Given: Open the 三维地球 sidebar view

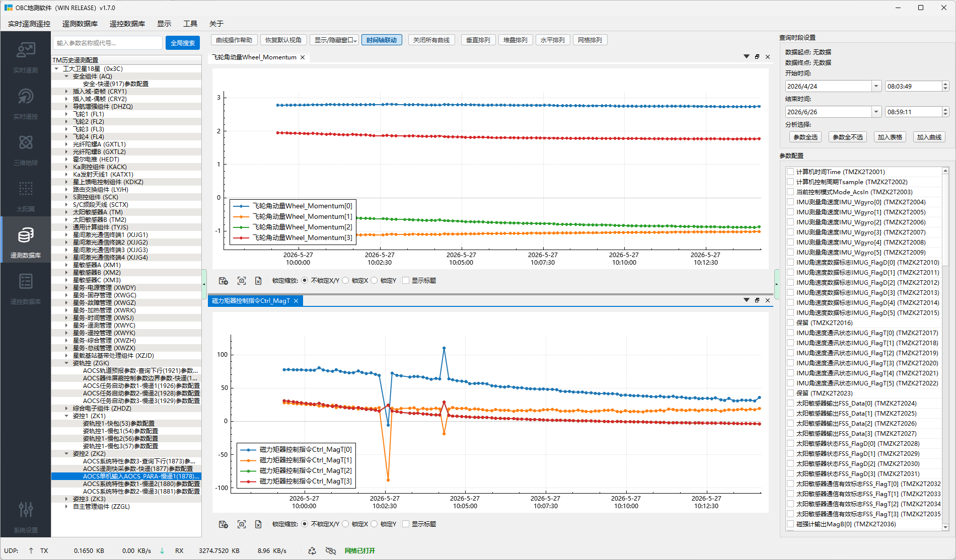Looking at the screenshot, I should pyautogui.click(x=26, y=150).
